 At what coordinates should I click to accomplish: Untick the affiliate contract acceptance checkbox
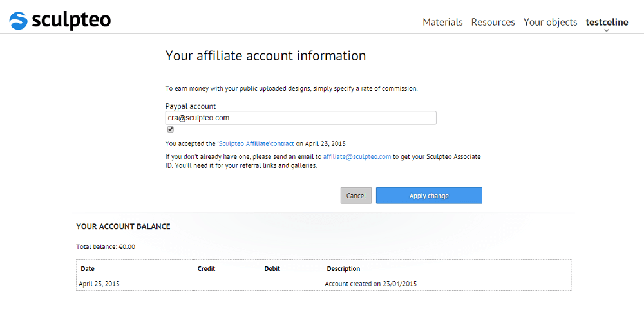coord(171,129)
